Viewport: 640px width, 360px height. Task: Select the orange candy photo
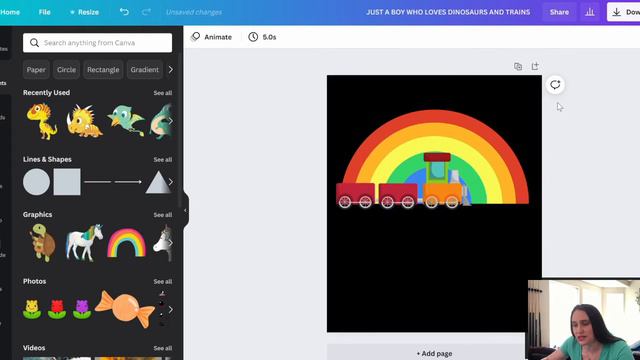tap(125, 309)
